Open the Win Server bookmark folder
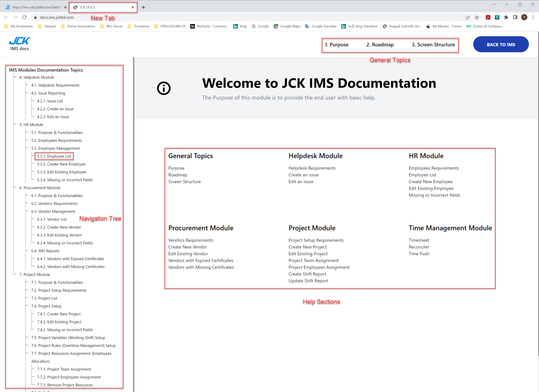Image resolution: width=539 pixels, height=392 pixels. 111,26
